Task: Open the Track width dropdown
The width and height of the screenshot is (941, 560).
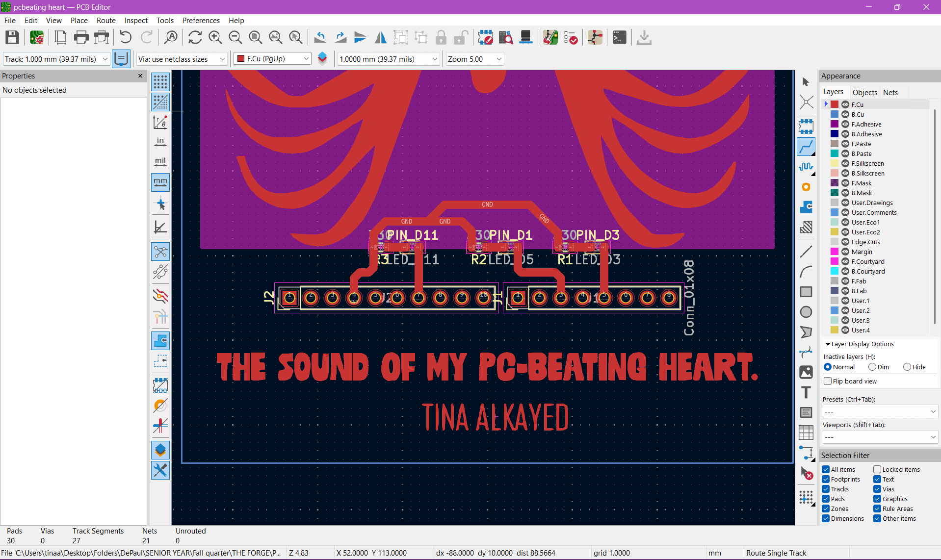Action: tap(56, 59)
